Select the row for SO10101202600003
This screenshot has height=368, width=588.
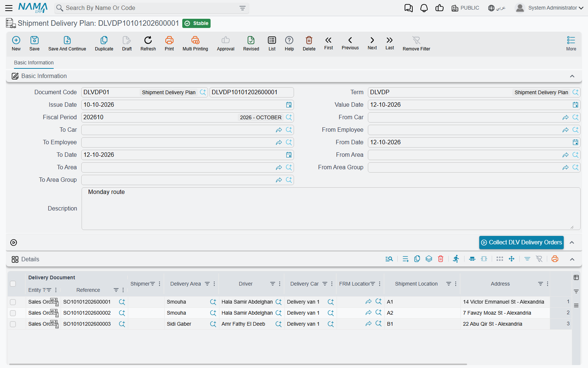[x=13, y=324]
